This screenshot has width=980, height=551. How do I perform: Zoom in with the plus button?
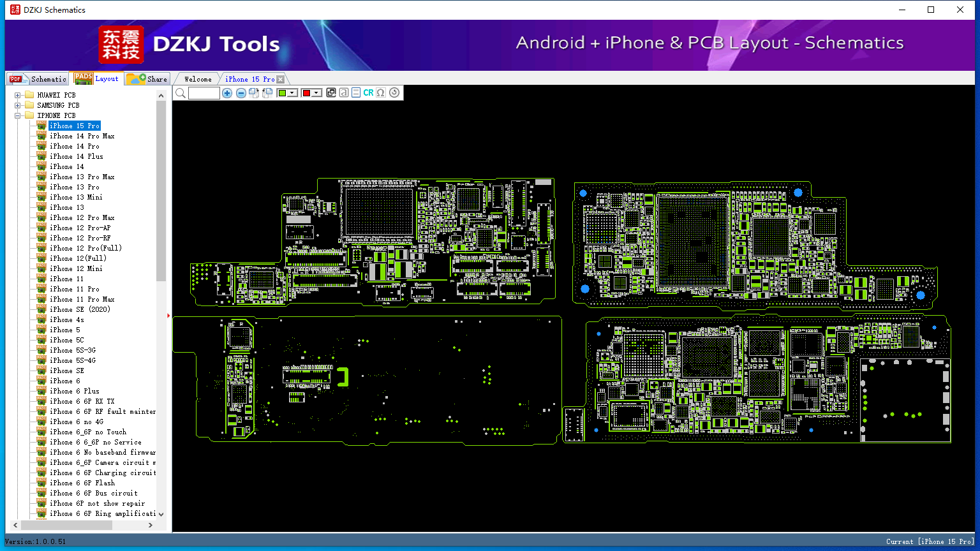point(227,92)
